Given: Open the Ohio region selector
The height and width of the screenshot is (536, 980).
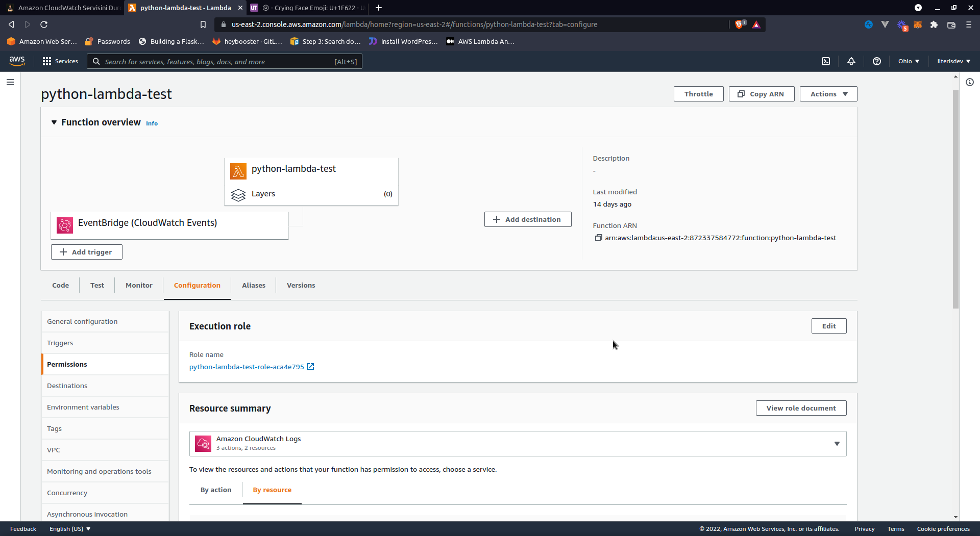Looking at the screenshot, I should tap(909, 61).
